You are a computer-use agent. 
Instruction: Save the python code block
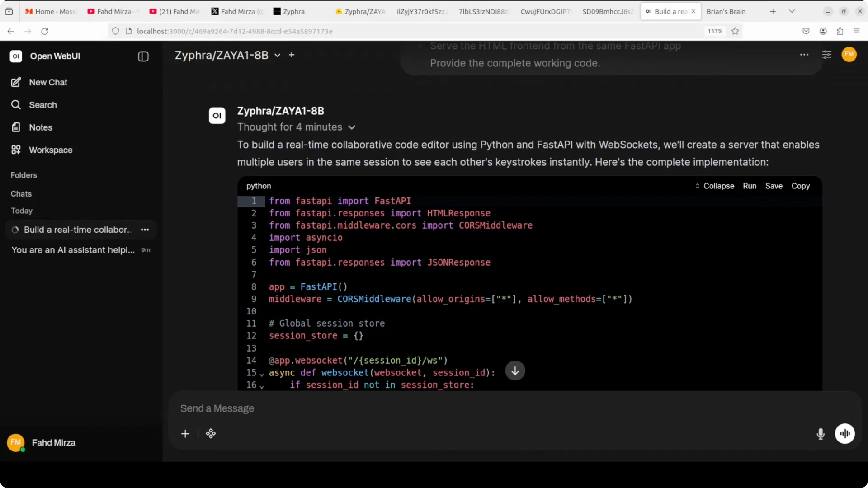774,186
